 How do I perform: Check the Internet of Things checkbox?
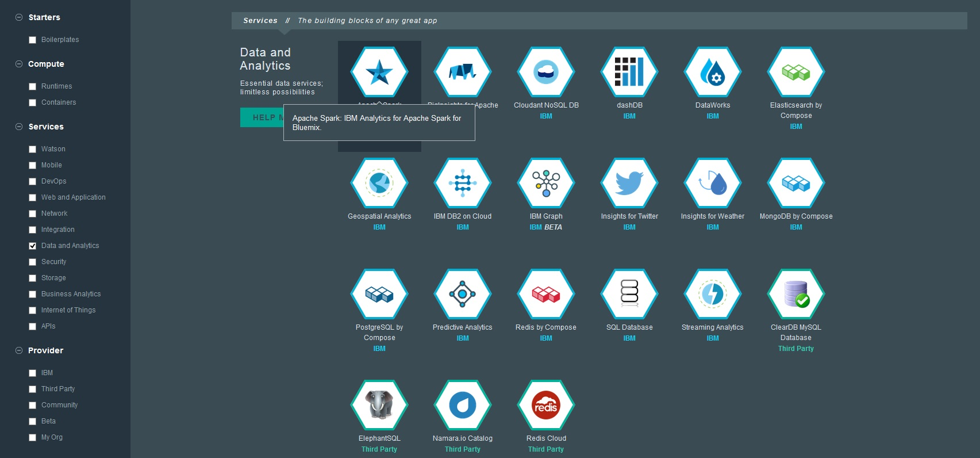pyautogui.click(x=33, y=311)
